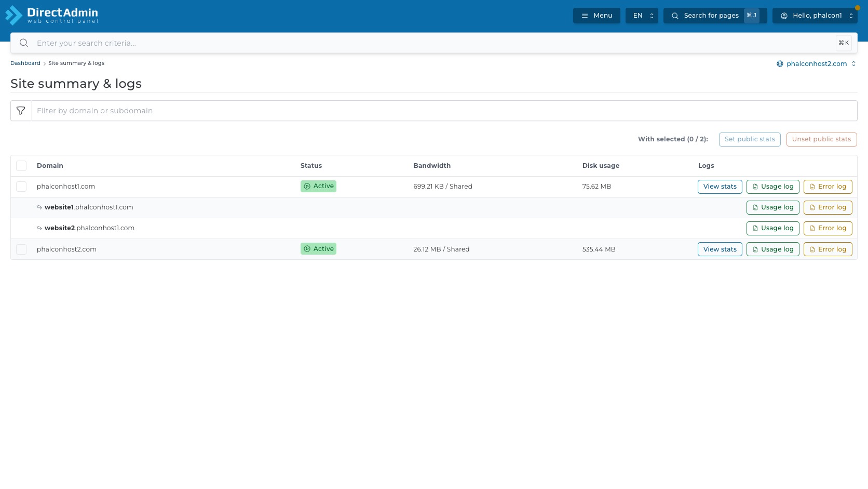Click the Domain column header
The image size is (868, 489).
50,166
